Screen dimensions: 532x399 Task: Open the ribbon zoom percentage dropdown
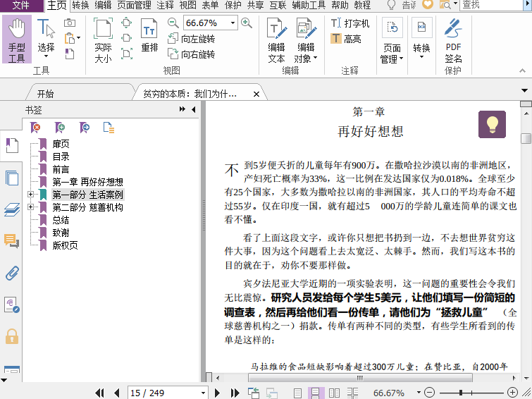click(x=233, y=23)
